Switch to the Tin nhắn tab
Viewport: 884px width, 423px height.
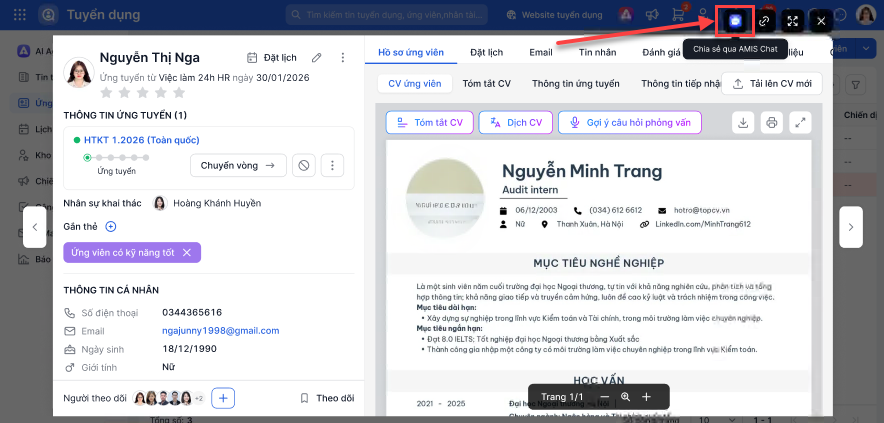(598, 52)
